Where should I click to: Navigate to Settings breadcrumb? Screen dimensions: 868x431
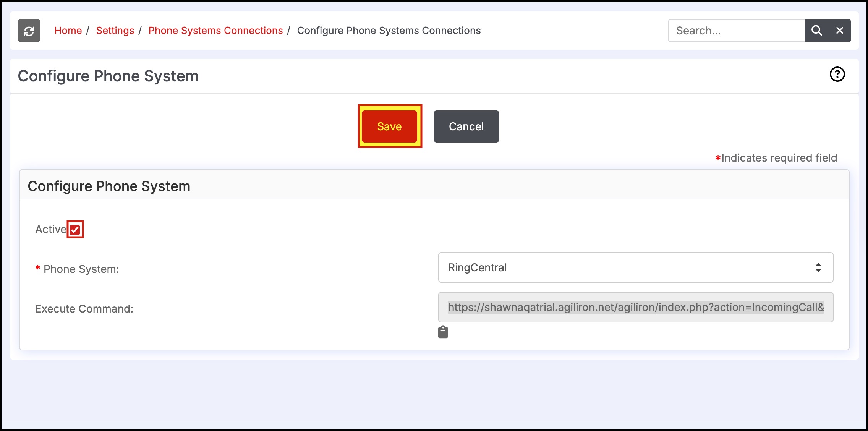coord(115,31)
